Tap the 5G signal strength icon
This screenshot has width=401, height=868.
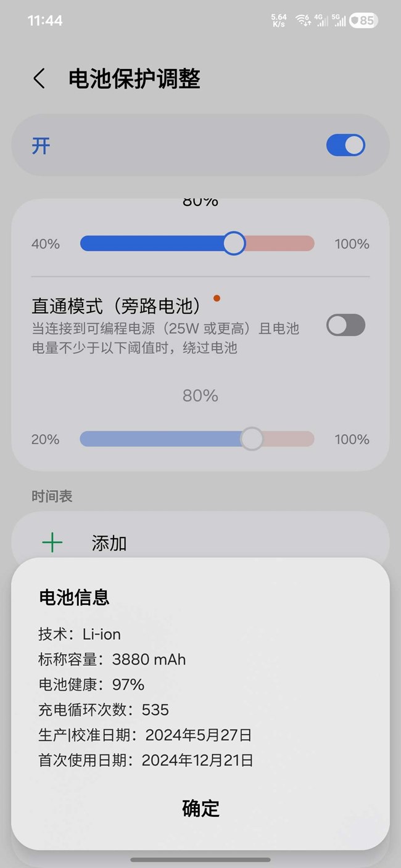point(339,20)
